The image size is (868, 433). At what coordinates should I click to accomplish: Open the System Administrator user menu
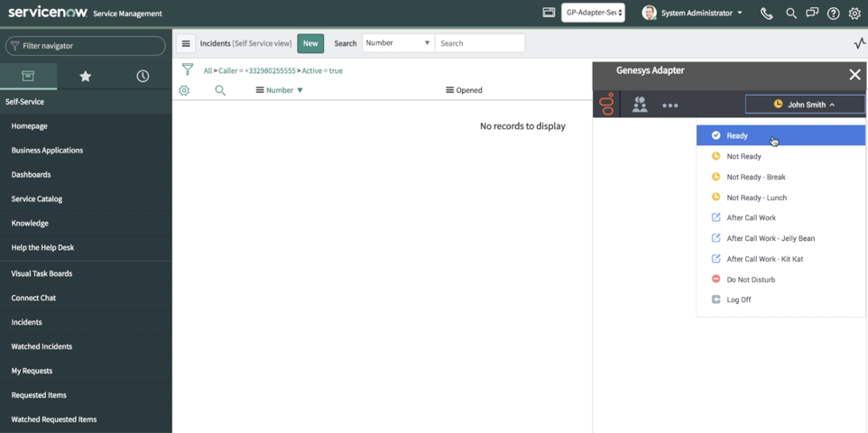[x=702, y=13]
